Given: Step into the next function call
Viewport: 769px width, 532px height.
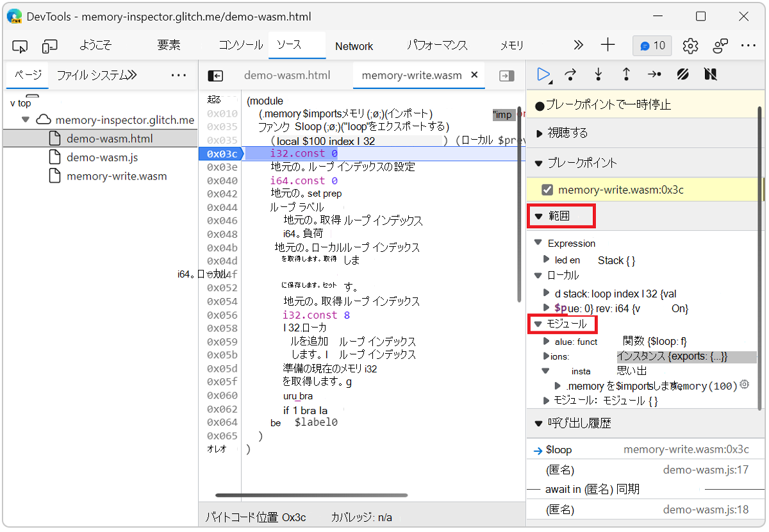Looking at the screenshot, I should (597, 74).
